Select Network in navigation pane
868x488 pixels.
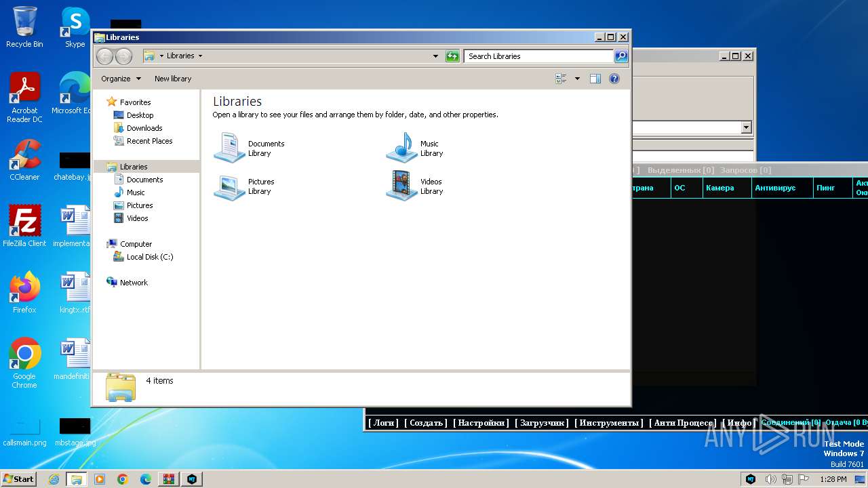[134, 283]
